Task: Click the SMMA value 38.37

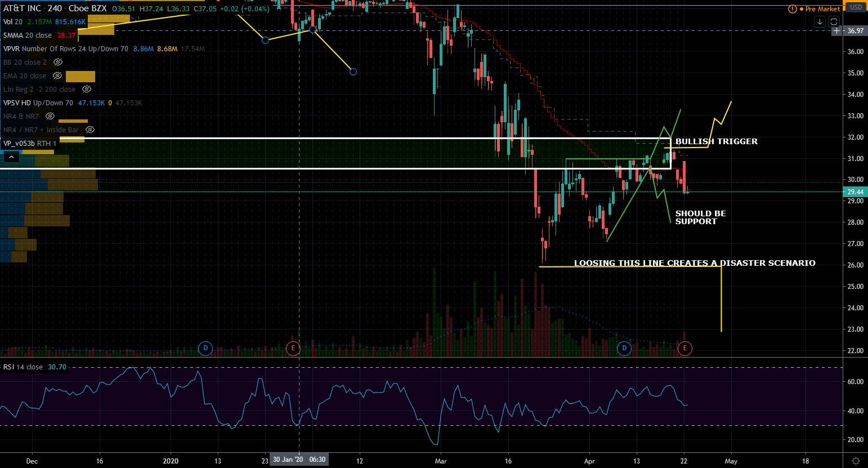Action: click(66, 35)
